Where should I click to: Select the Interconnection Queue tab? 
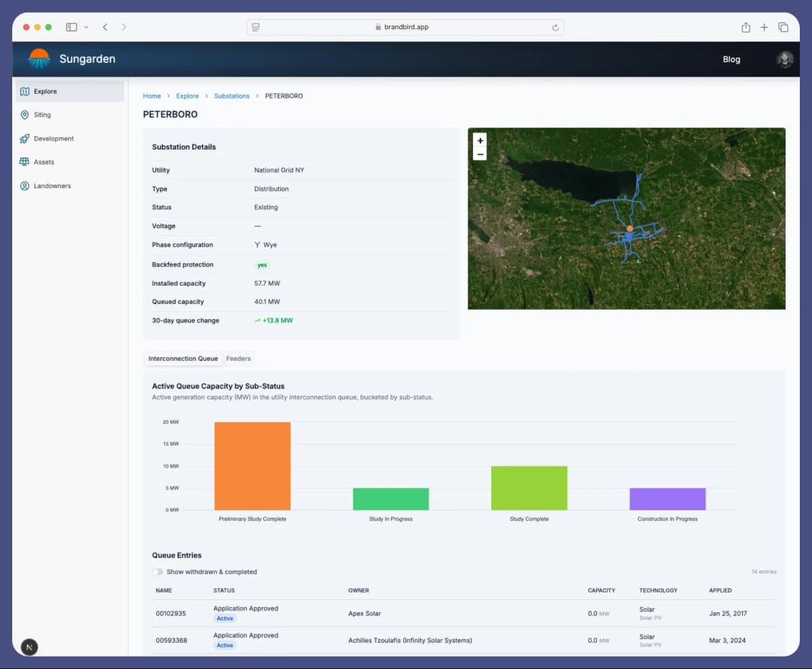pyautogui.click(x=183, y=359)
